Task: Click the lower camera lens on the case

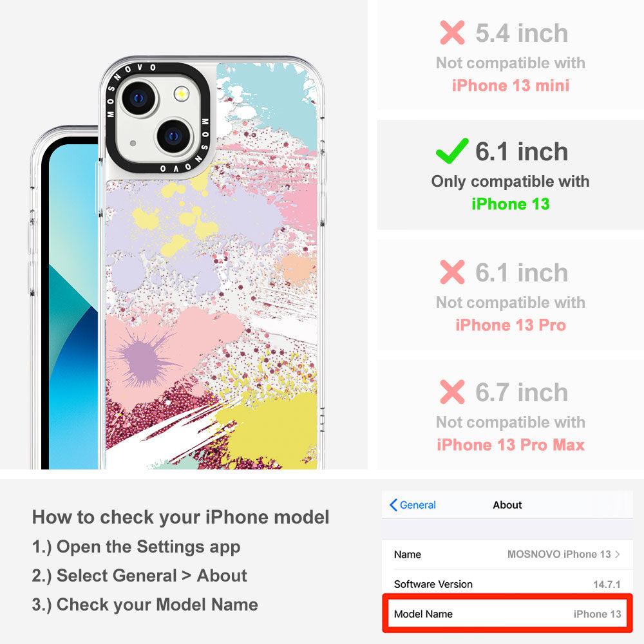Action: click(x=174, y=135)
